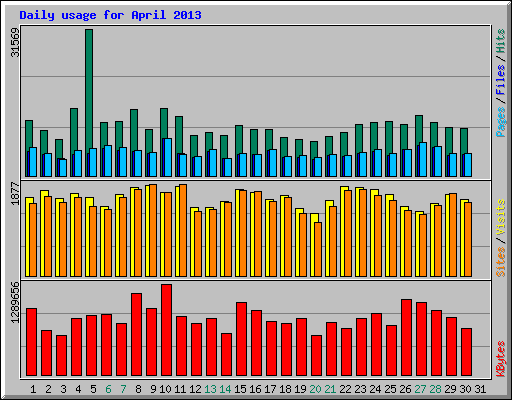The image size is (512, 400).
Task: Click the cyan Pages bar for day 10
Action: coord(168,157)
